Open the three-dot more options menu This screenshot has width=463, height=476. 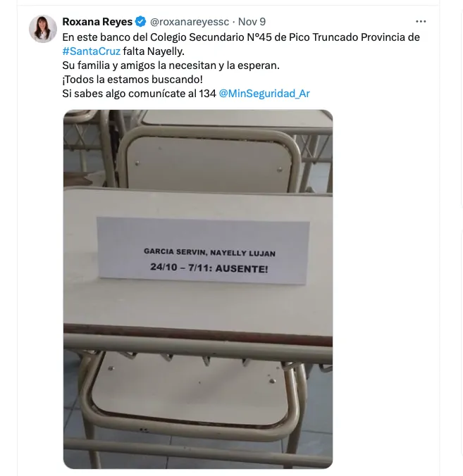coord(421,22)
